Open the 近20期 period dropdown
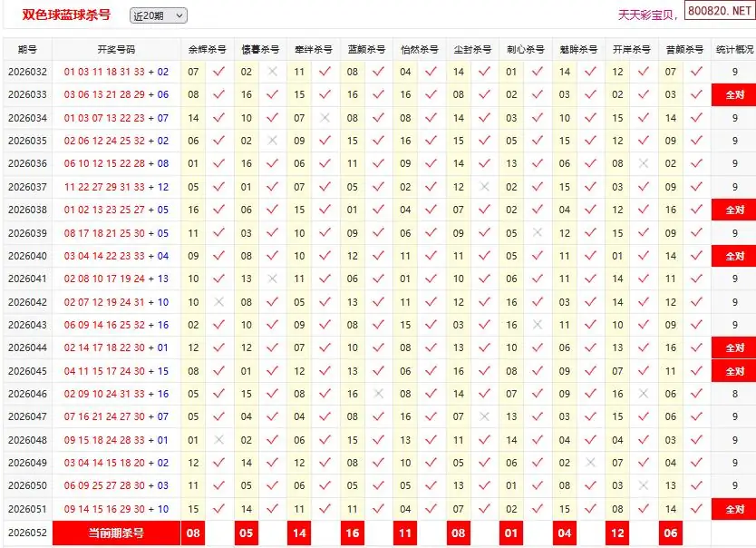756x548 pixels. click(x=158, y=16)
